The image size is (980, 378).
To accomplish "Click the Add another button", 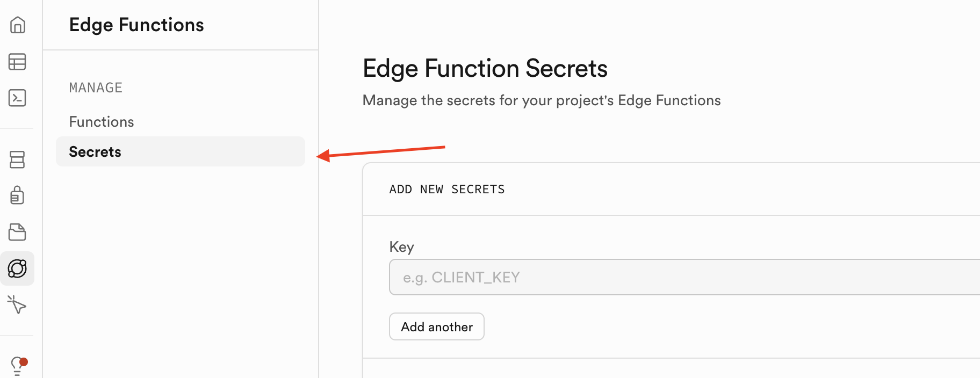I will click(437, 326).
